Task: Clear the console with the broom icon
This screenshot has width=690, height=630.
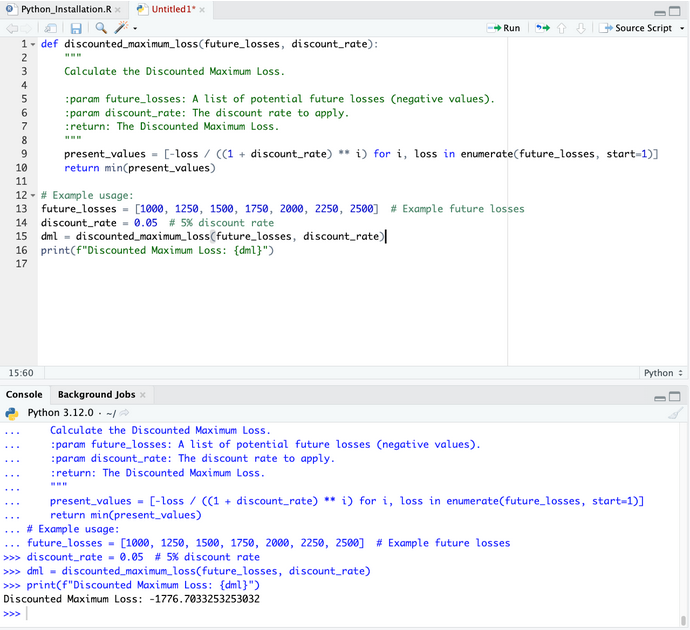Action: (x=676, y=412)
